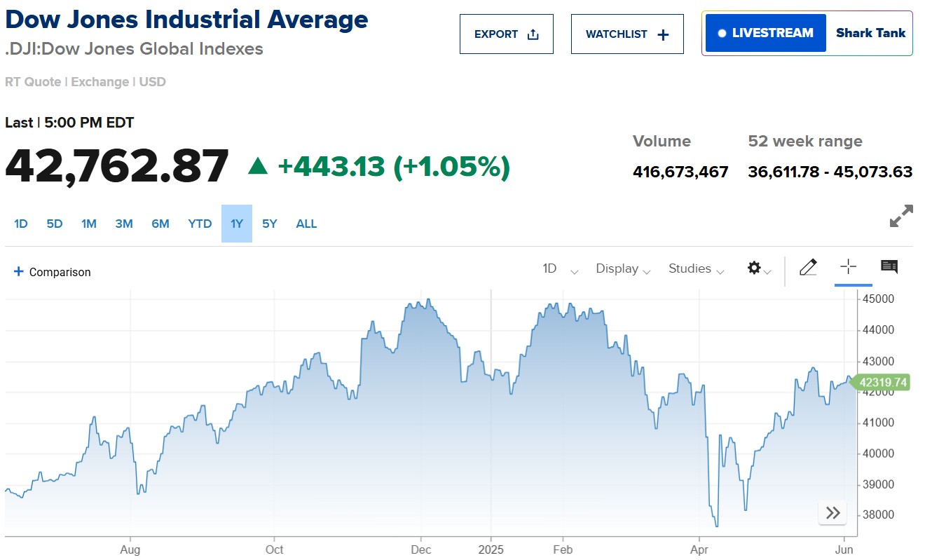Click the EXPORT button
Viewport: 925px width, 560px height.
coord(506,34)
